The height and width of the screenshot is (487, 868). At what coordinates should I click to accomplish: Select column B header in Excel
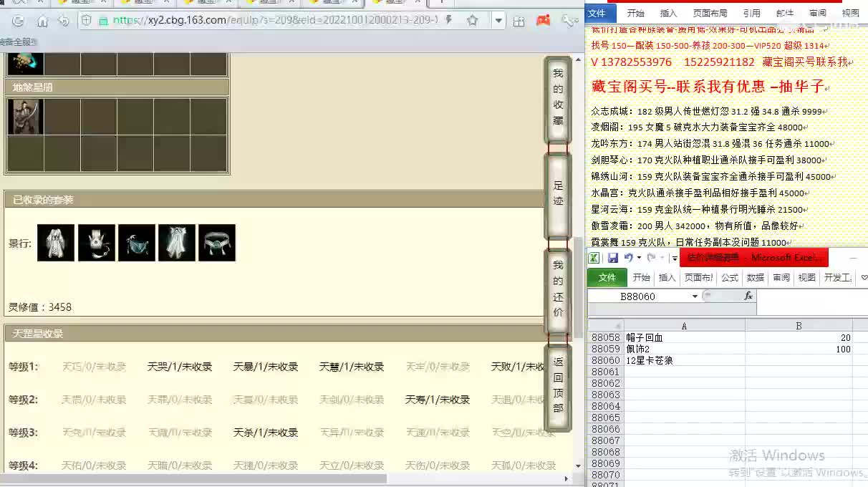tap(799, 326)
